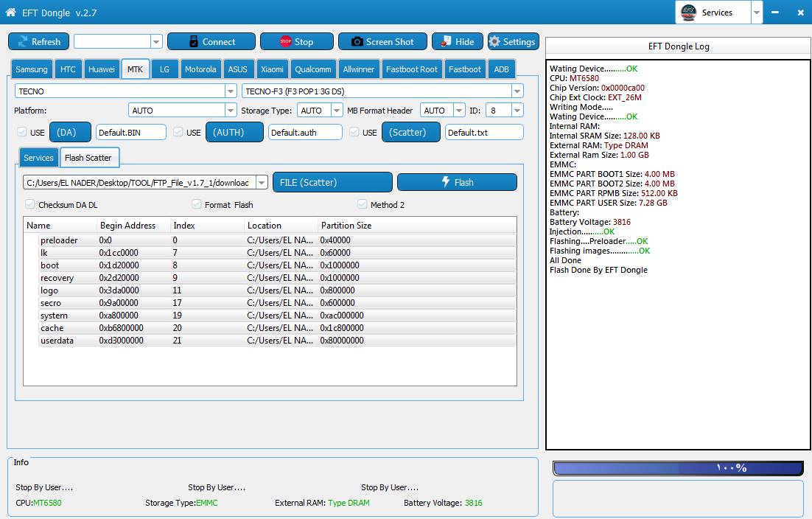Click the Refresh arrows icon
Viewport: 812px width, 519px height.
pyautogui.click(x=22, y=41)
